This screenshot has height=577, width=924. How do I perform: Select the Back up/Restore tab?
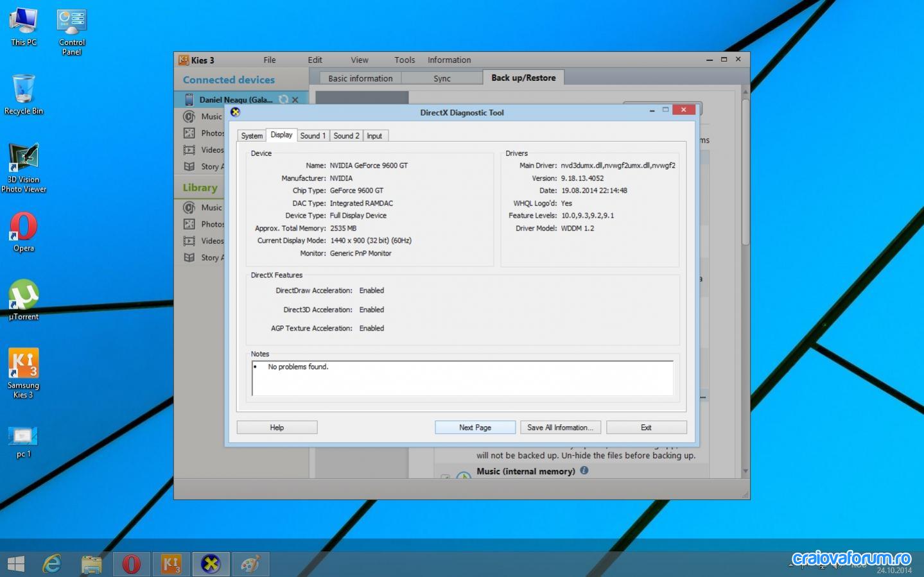point(523,78)
